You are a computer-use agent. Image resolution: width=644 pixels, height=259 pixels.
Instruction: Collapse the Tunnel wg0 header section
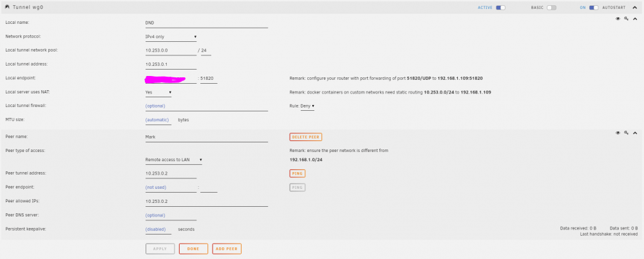click(x=634, y=7)
